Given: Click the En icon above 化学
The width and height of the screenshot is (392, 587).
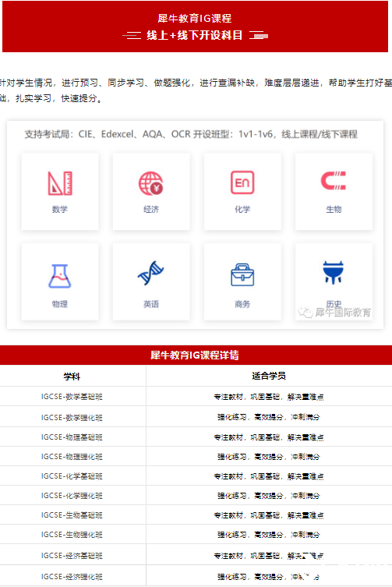Looking at the screenshot, I should coord(242,182).
